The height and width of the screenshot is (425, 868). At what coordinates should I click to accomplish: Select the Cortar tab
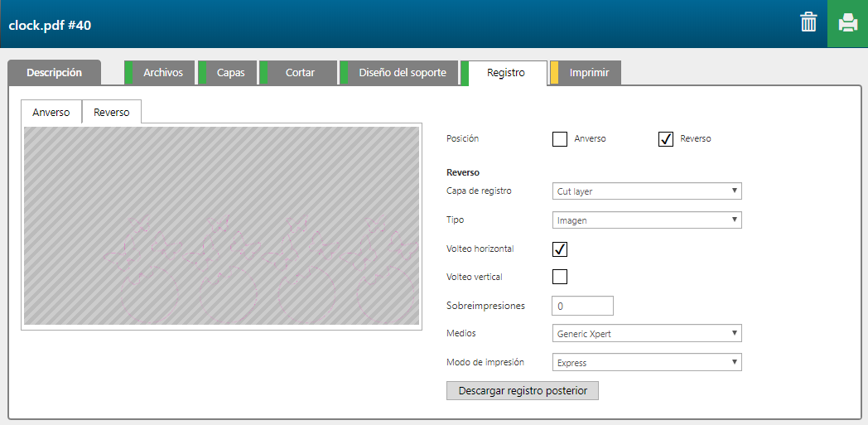click(x=300, y=73)
